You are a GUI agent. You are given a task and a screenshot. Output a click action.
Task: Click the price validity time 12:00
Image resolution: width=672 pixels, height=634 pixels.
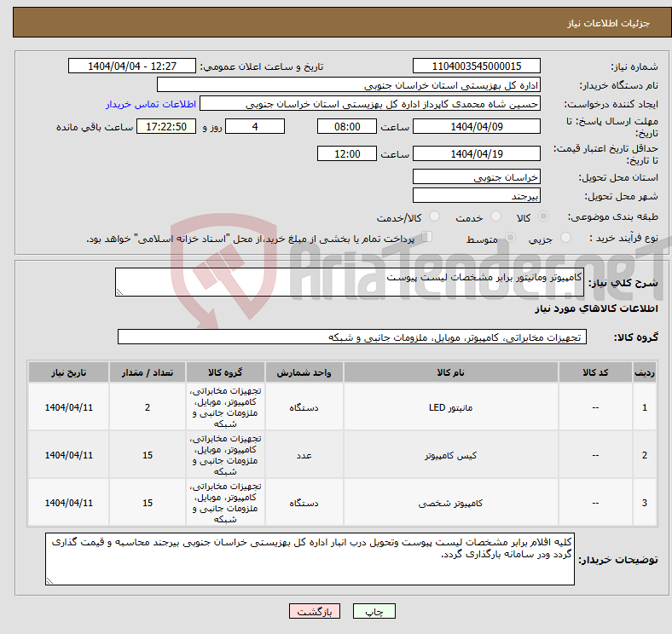[x=347, y=153]
